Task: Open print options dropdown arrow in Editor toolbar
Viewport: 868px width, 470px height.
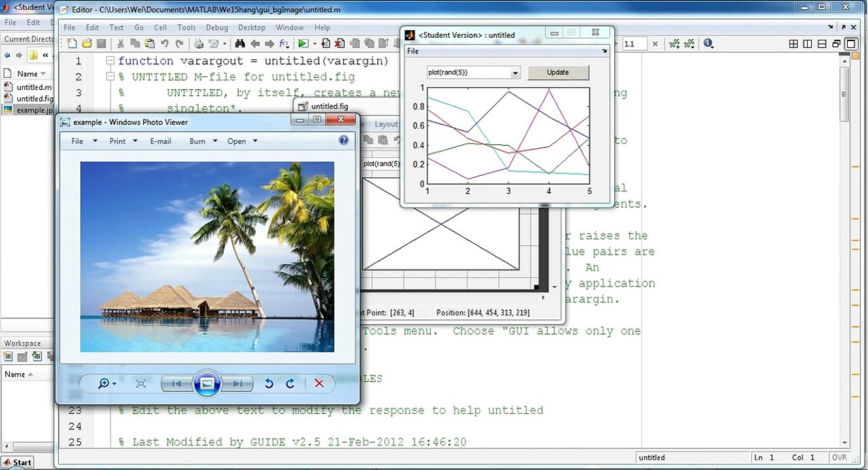Action: [225, 44]
